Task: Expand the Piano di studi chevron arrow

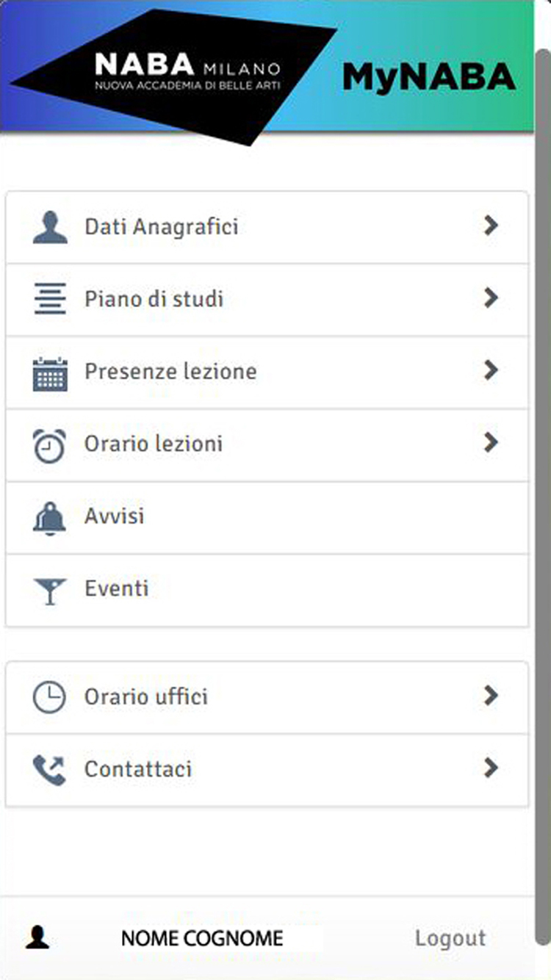Action: point(491,298)
